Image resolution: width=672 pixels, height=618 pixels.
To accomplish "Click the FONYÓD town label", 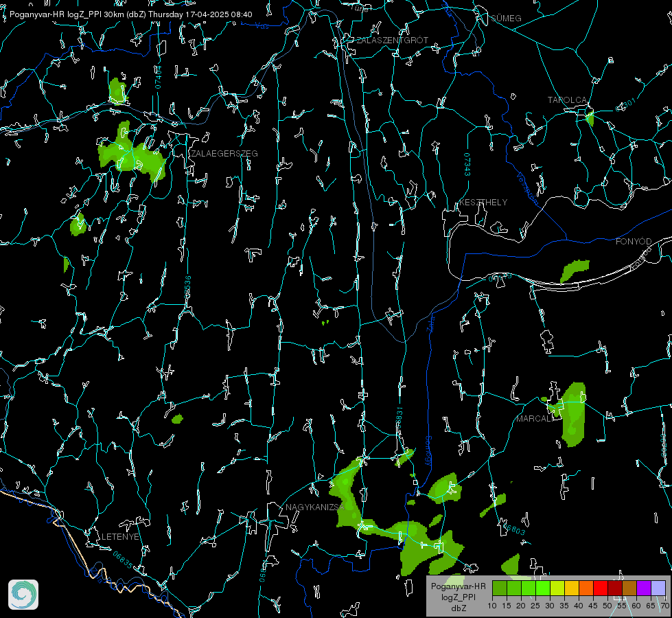I will pyautogui.click(x=634, y=242).
